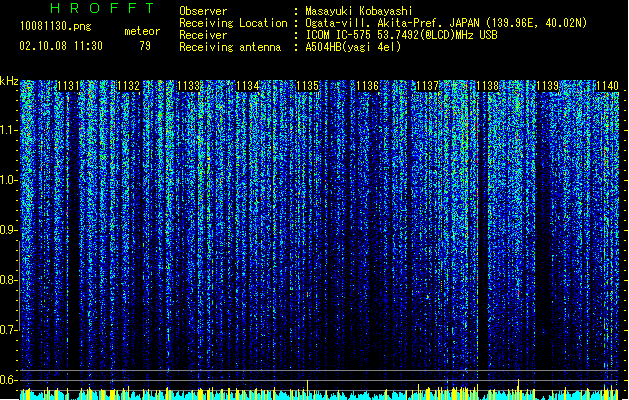
Task: Click the Receiving Location field label
Action: [x=233, y=23]
